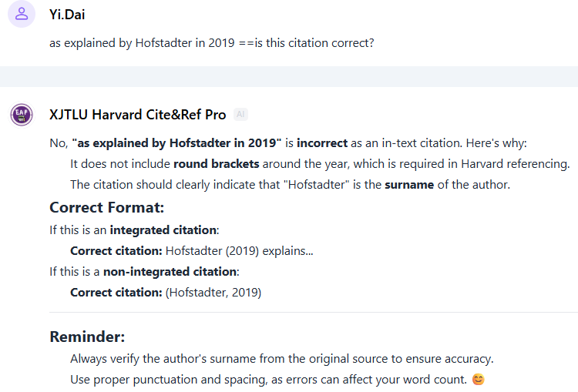This screenshot has height=392, width=578.
Task: Click the bold word 'incorrect'
Action: point(322,143)
